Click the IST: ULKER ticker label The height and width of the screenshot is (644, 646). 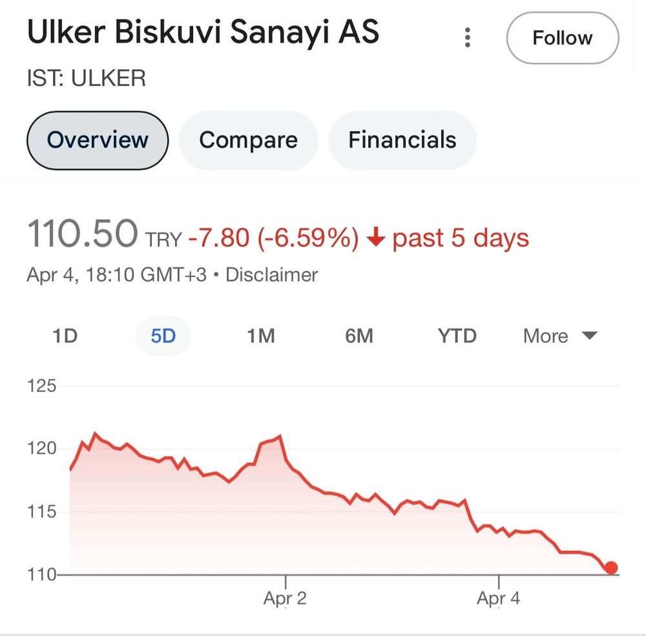[87, 78]
